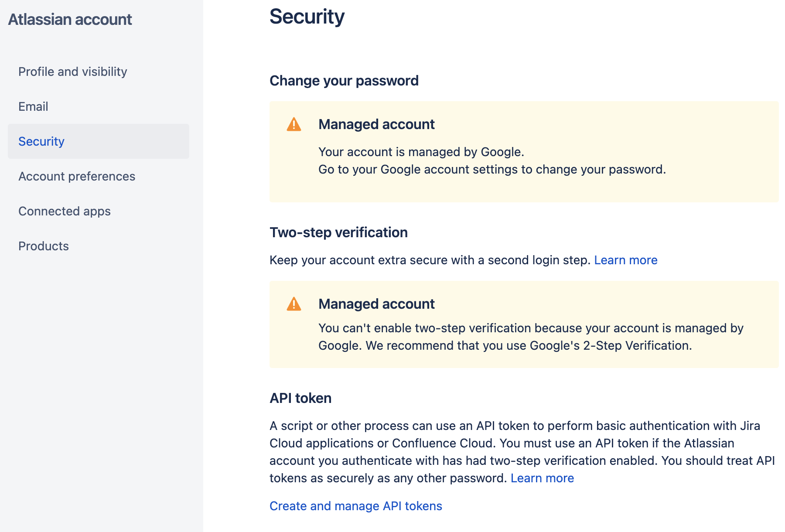Click the API token heading
The height and width of the screenshot is (532, 785).
tap(300, 398)
